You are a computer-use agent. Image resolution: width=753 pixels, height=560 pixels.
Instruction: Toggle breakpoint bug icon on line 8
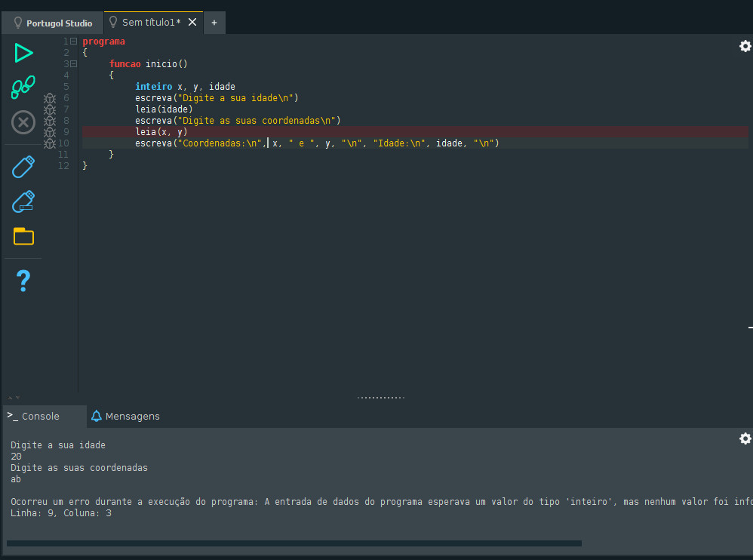[50, 121]
